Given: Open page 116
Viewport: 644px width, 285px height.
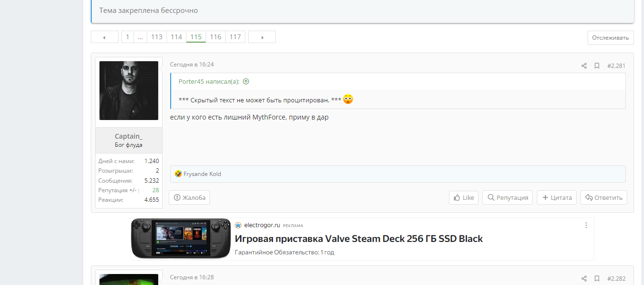Looking at the screenshot, I should [x=216, y=37].
